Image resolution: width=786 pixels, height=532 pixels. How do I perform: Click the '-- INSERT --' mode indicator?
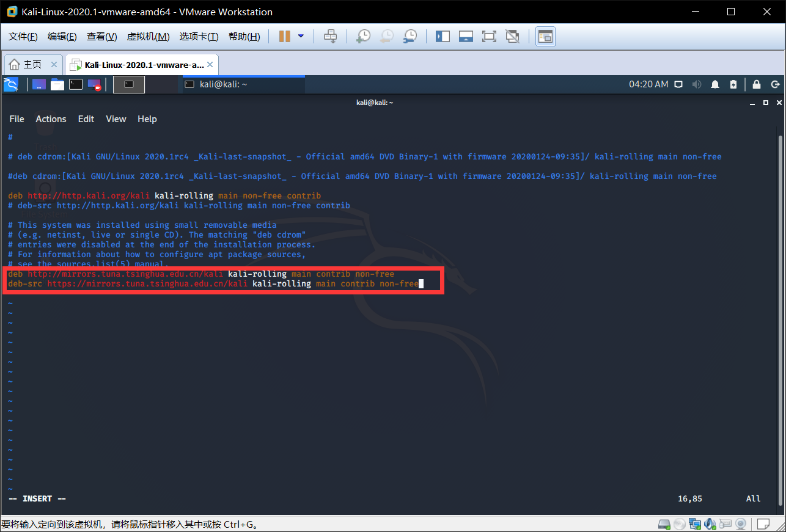point(37,499)
